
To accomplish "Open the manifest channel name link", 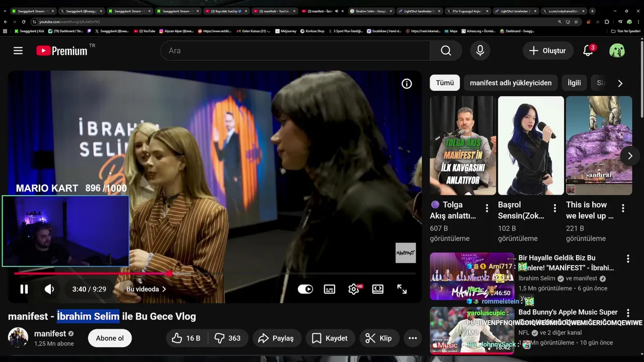I will pos(50,334).
